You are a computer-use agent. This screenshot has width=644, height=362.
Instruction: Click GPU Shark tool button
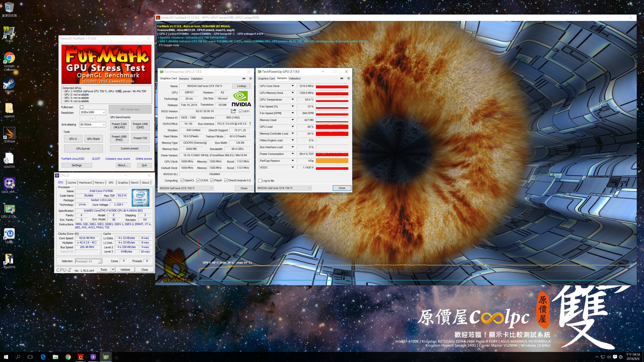(x=93, y=139)
